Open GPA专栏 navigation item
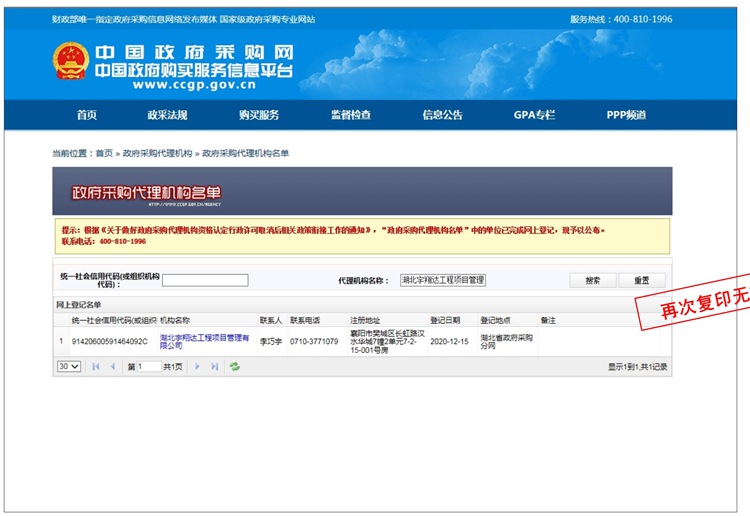750x516 pixels. [x=534, y=115]
